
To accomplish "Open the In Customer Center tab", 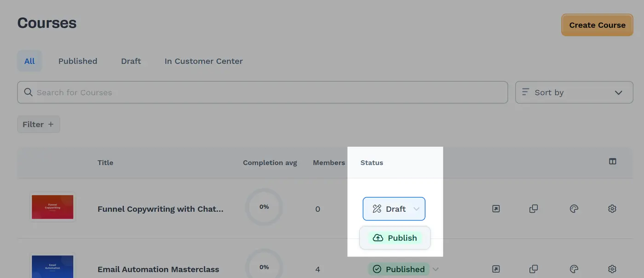I will pyautogui.click(x=204, y=61).
